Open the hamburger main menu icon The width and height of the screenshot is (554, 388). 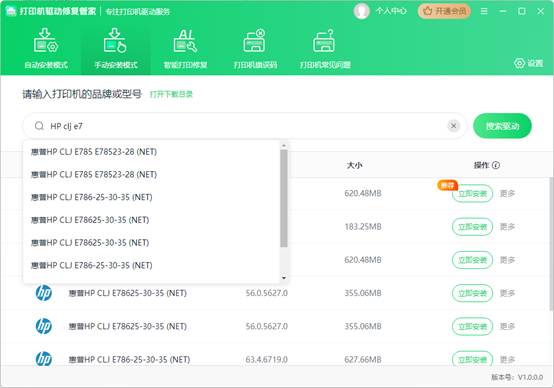[x=484, y=11]
